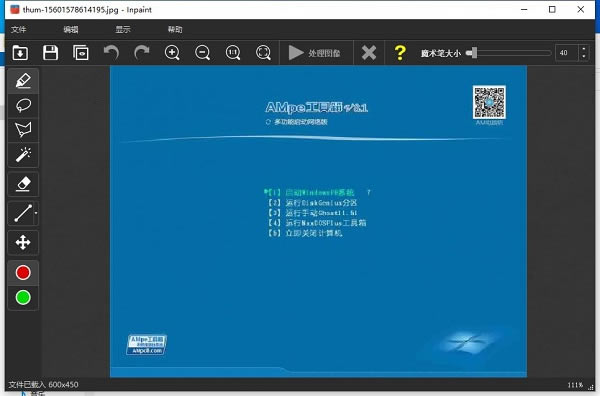Select the Eraser tool
The height and width of the screenshot is (396, 600).
coord(23,184)
